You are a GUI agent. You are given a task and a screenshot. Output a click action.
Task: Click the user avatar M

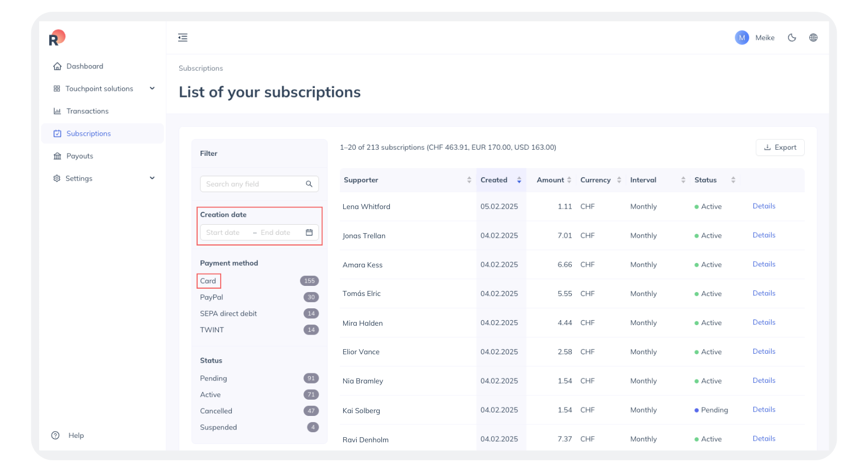[x=742, y=38]
